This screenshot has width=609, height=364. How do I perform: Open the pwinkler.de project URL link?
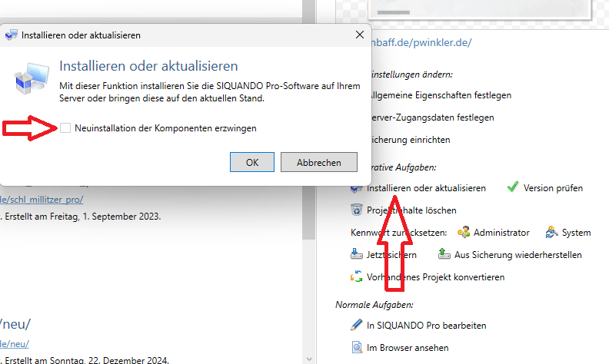[421, 42]
